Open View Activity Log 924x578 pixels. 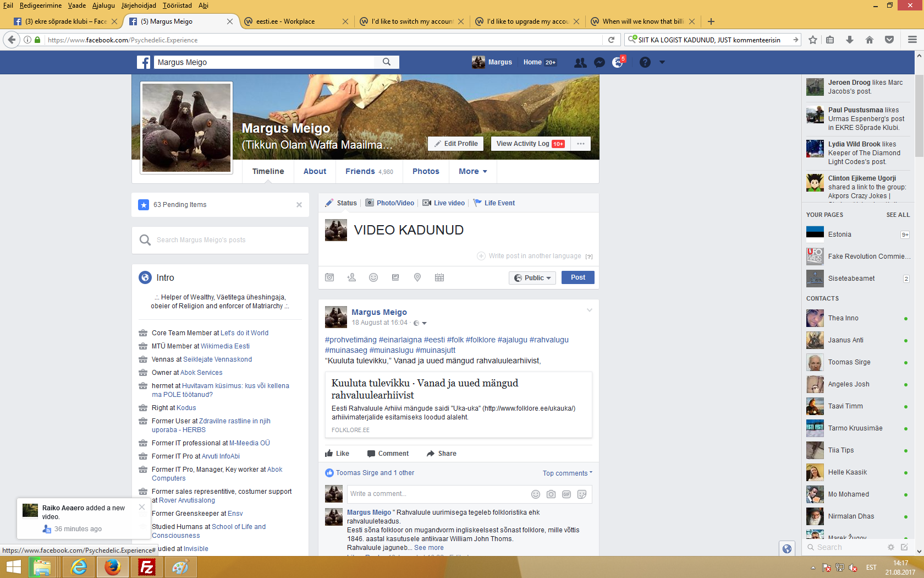click(531, 144)
